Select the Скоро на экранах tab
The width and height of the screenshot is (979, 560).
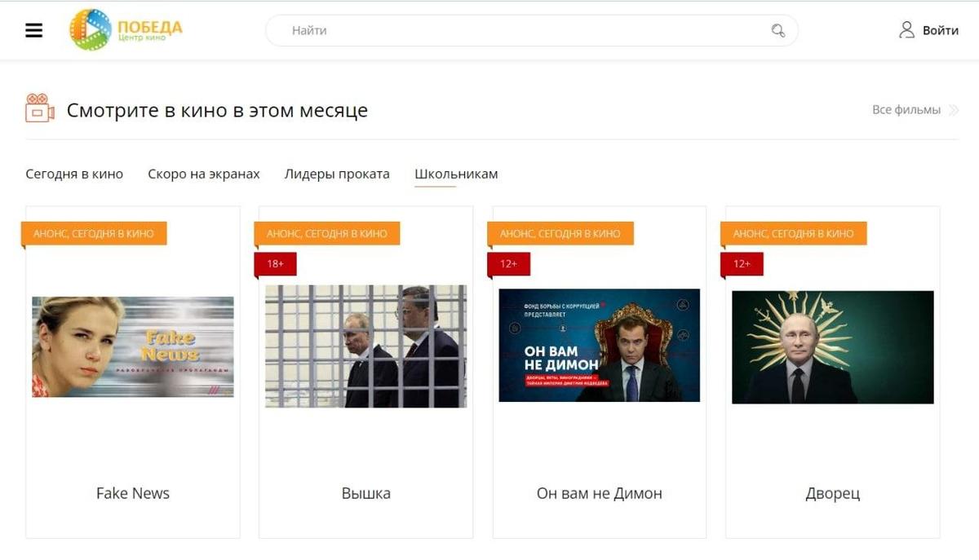[x=204, y=174]
